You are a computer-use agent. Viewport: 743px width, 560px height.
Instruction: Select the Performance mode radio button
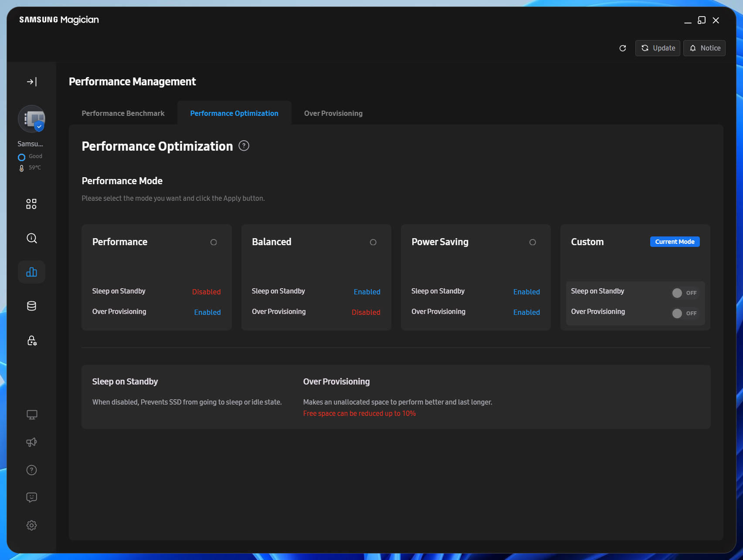(214, 242)
